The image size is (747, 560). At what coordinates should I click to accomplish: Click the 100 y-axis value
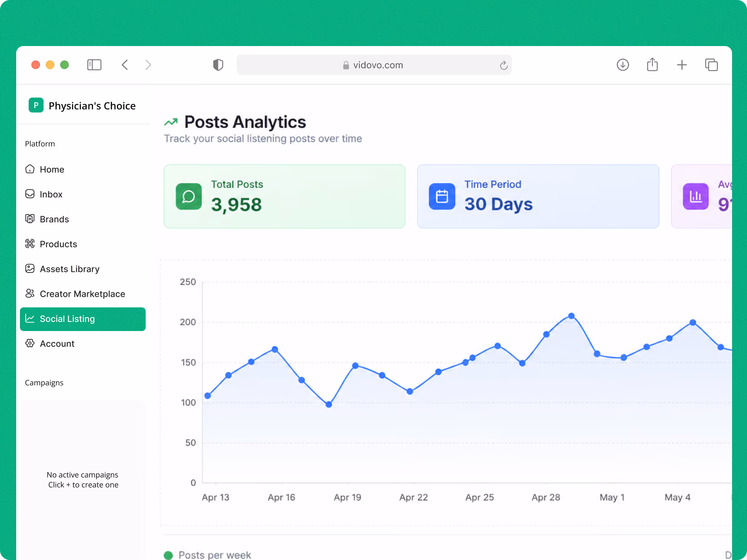pyautogui.click(x=188, y=402)
